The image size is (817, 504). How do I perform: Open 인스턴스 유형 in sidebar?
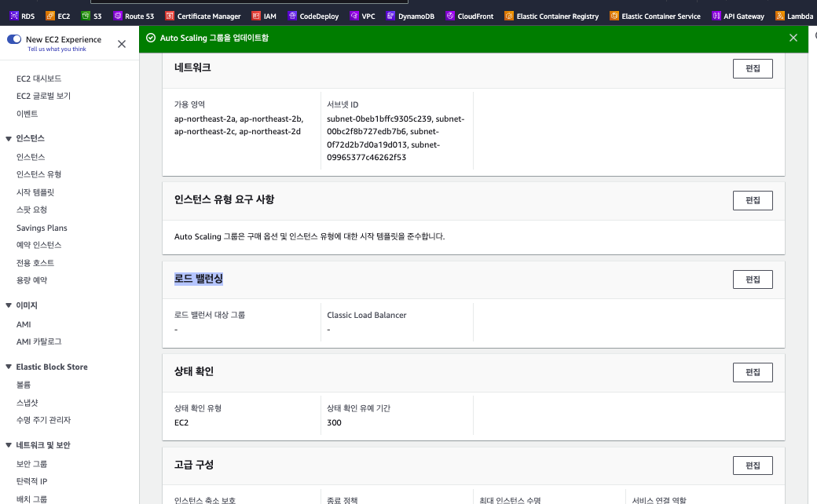coord(39,174)
